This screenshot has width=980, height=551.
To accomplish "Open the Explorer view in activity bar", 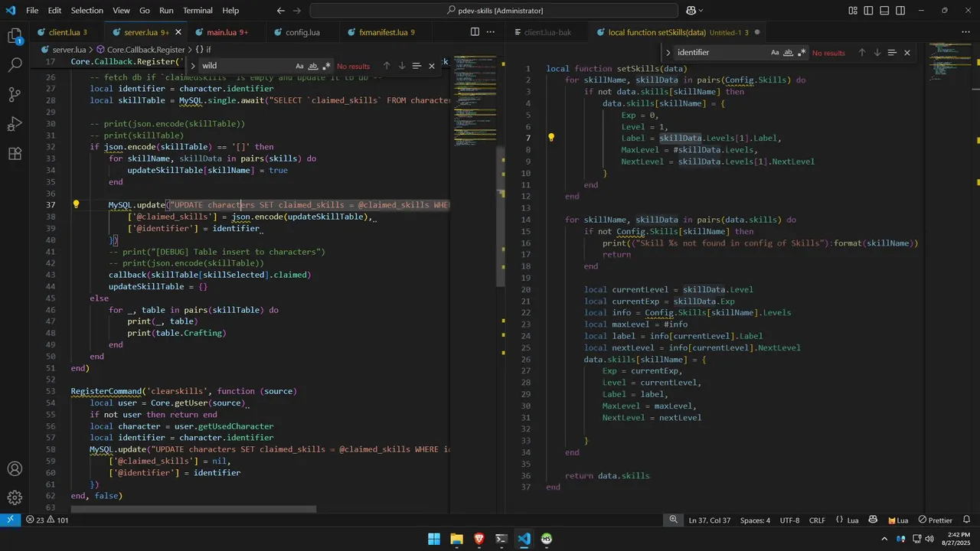I will pyautogui.click(x=15, y=36).
